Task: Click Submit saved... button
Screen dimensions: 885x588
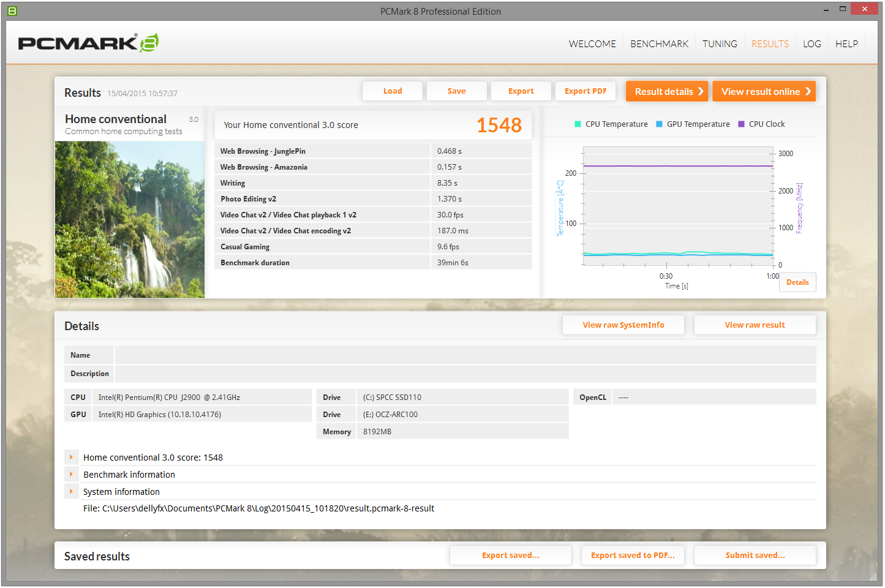Action: click(x=755, y=556)
